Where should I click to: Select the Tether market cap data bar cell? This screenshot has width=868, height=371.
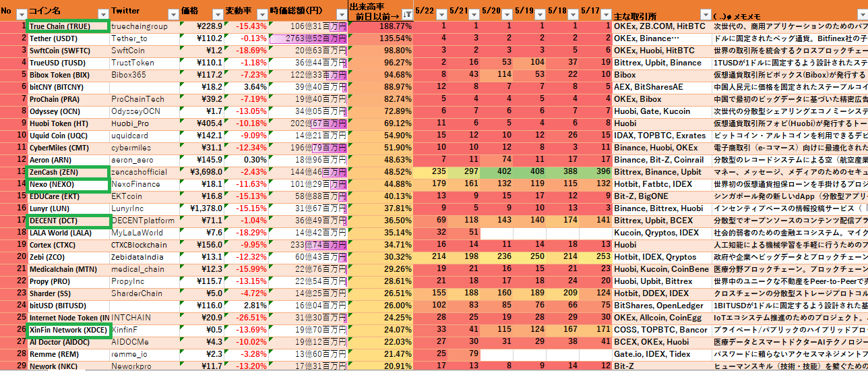tap(307, 38)
